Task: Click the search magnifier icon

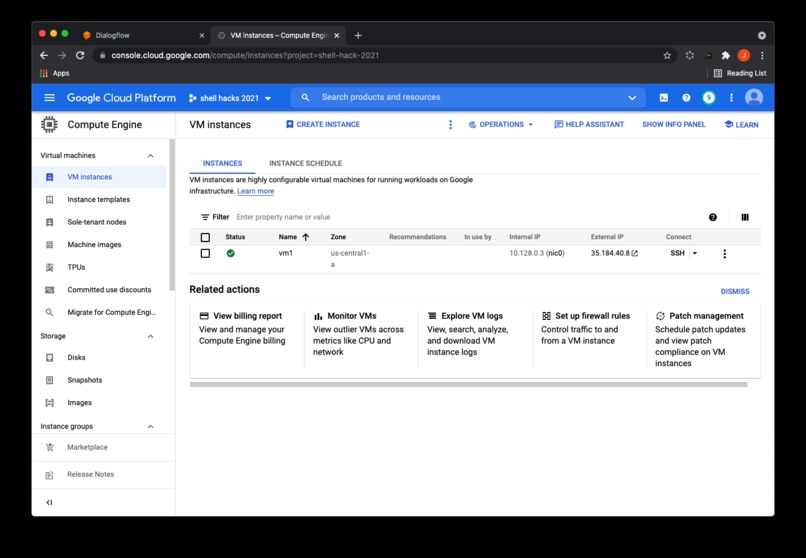Action: point(305,97)
